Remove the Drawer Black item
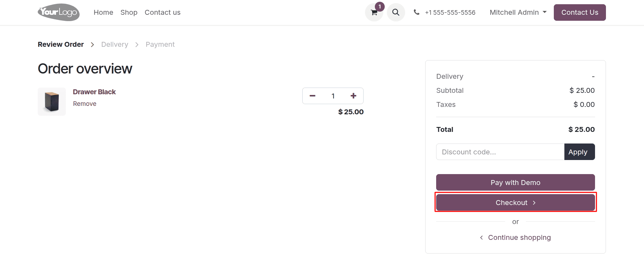This screenshot has height=268, width=644. pyautogui.click(x=85, y=103)
